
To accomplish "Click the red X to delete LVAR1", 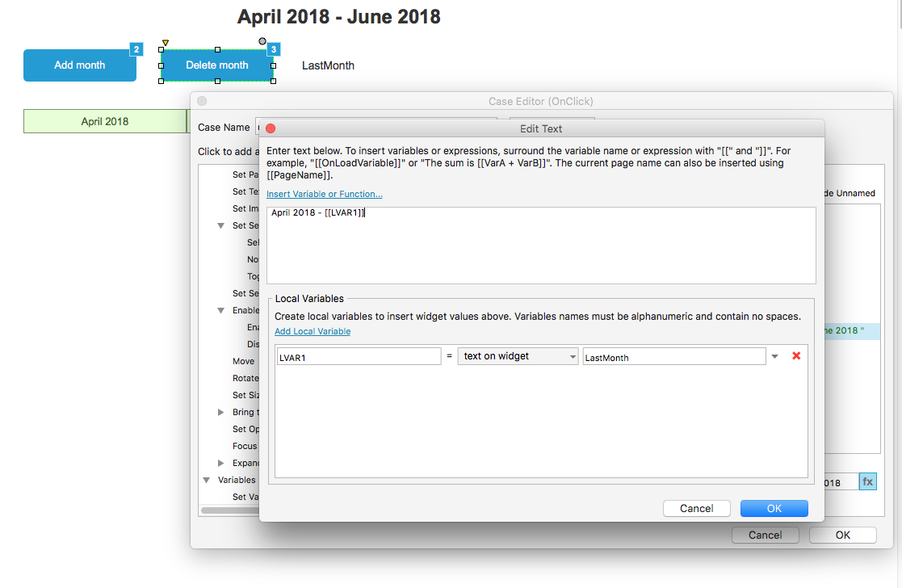I will 796,356.
